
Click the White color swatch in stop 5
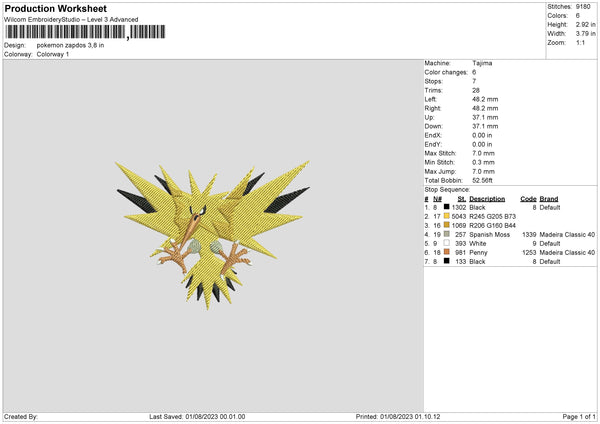[446, 243]
